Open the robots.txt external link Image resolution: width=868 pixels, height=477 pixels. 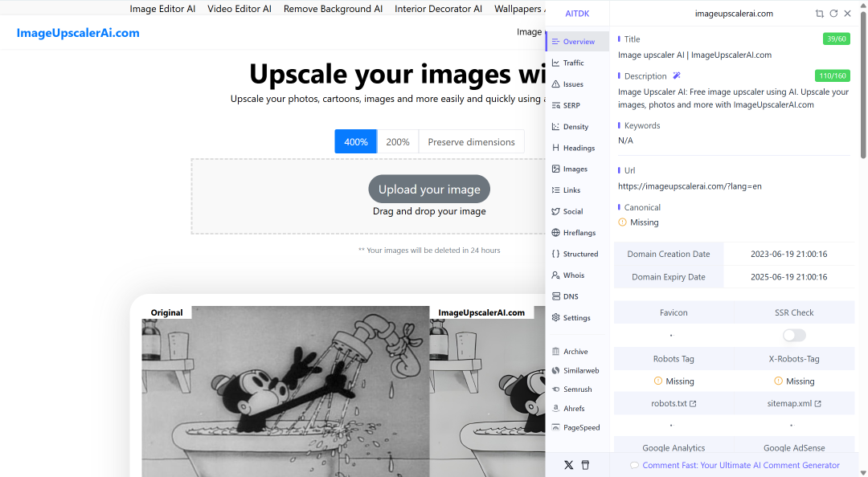[674, 403]
